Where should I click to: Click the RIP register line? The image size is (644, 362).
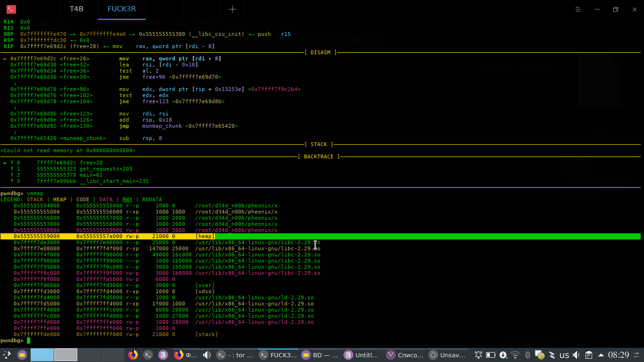point(109,46)
